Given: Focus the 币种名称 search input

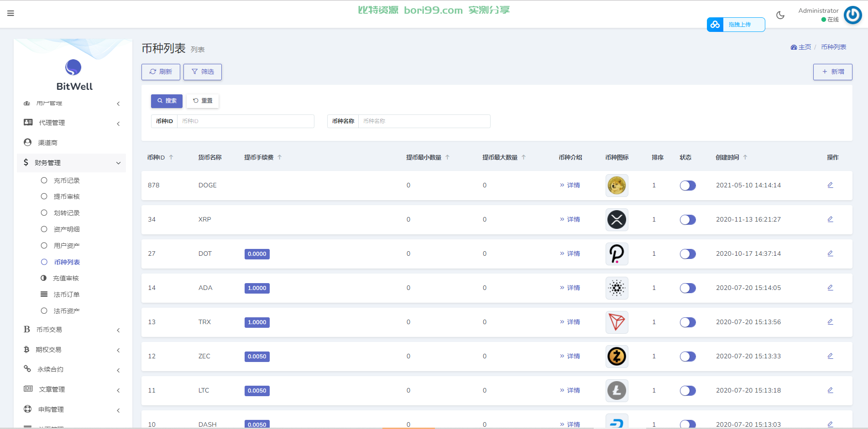Looking at the screenshot, I should (424, 121).
